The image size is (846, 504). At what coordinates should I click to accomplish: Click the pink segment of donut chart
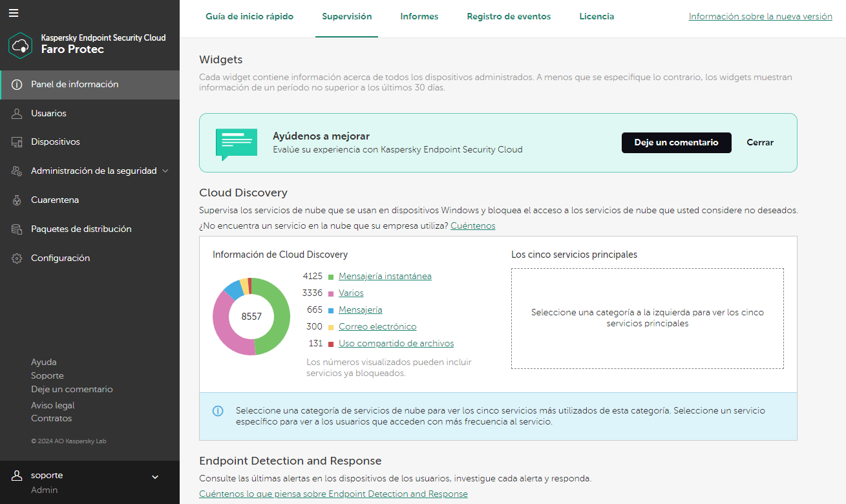[x=222, y=323]
